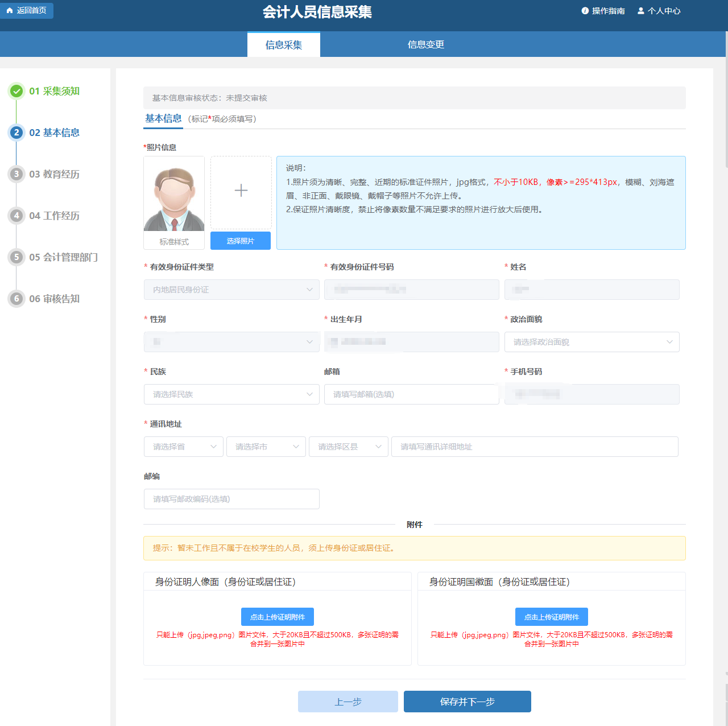Viewport: 728px width, 726px height.
Task: Click the home icon beside 返回首页
Action: pos(10,11)
